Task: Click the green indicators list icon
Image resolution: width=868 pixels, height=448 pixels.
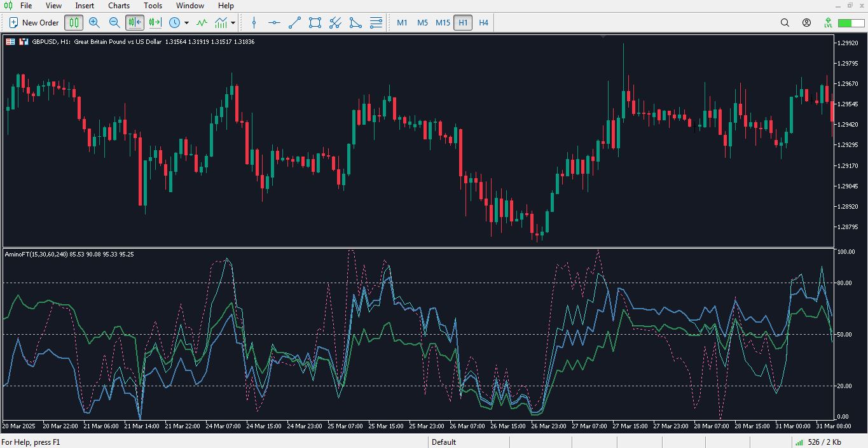Action: pos(202,23)
